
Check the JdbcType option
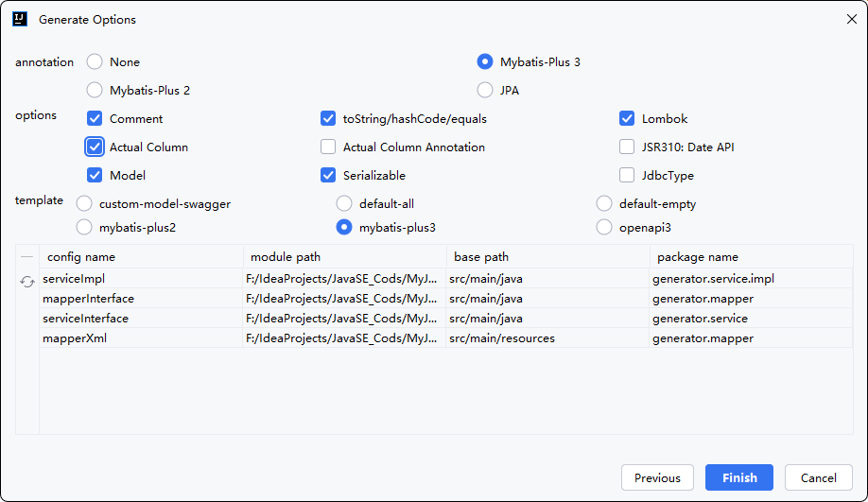tap(627, 176)
